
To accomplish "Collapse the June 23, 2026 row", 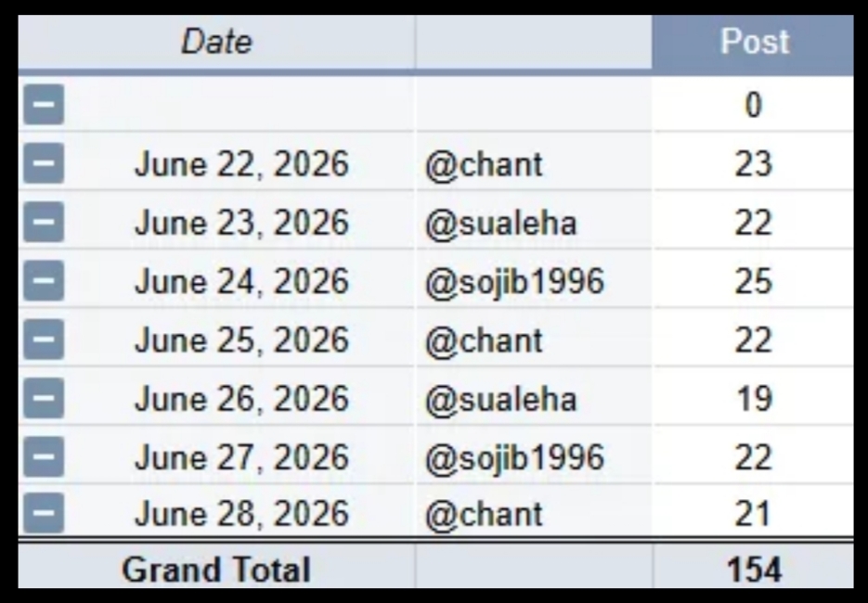I will pyautogui.click(x=44, y=222).
